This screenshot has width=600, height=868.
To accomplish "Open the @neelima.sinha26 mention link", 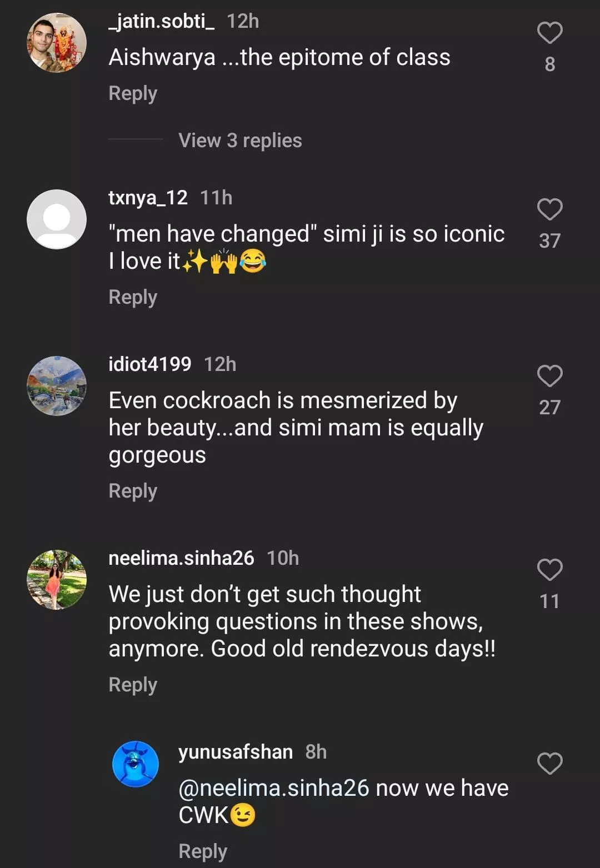I will (x=274, y=788).
